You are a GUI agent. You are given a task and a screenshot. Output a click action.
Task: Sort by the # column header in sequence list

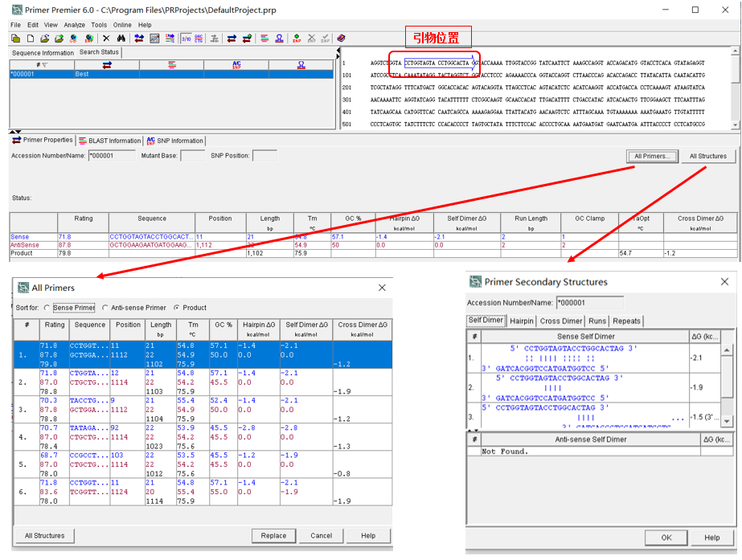[x=42, y=65]
